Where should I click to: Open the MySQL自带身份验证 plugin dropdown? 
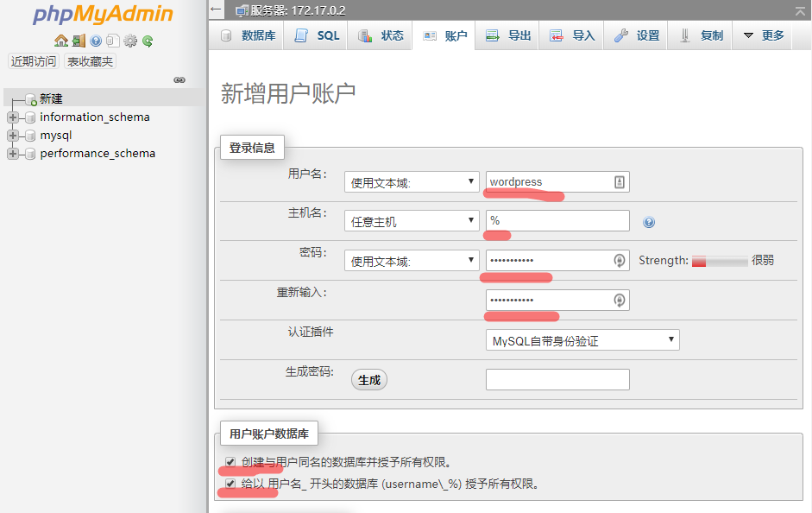tap(582, 340)
